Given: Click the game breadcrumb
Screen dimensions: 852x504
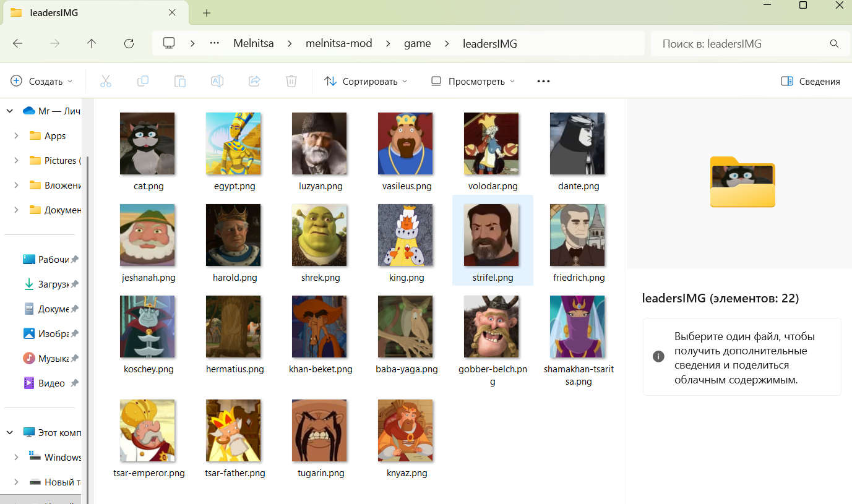Looking at the screenshot, I should click(418, 44).
